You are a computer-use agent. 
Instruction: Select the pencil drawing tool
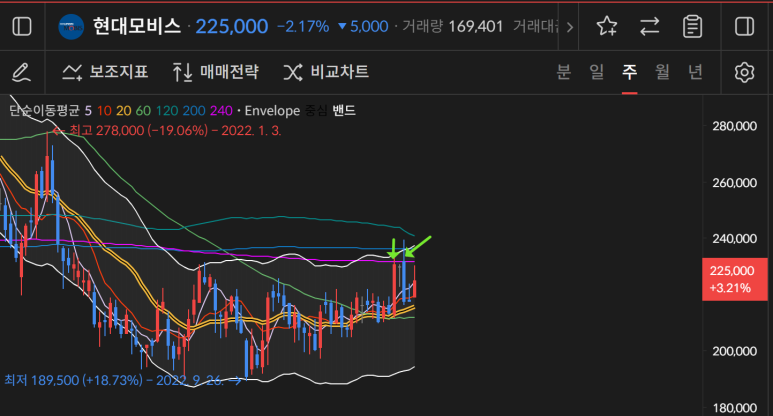[22, 72]
